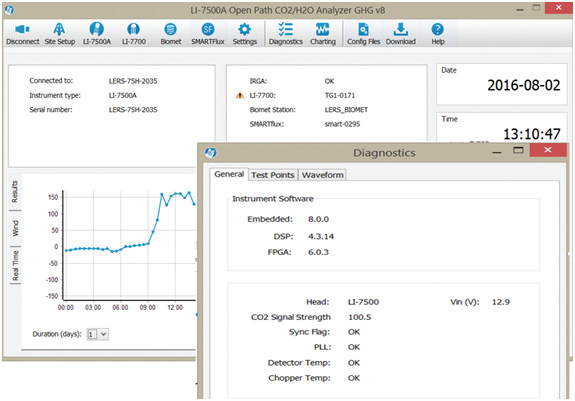Screen dimensions: 575x401
Task: Minimize the LI-7500A main window
Action: 520,9
